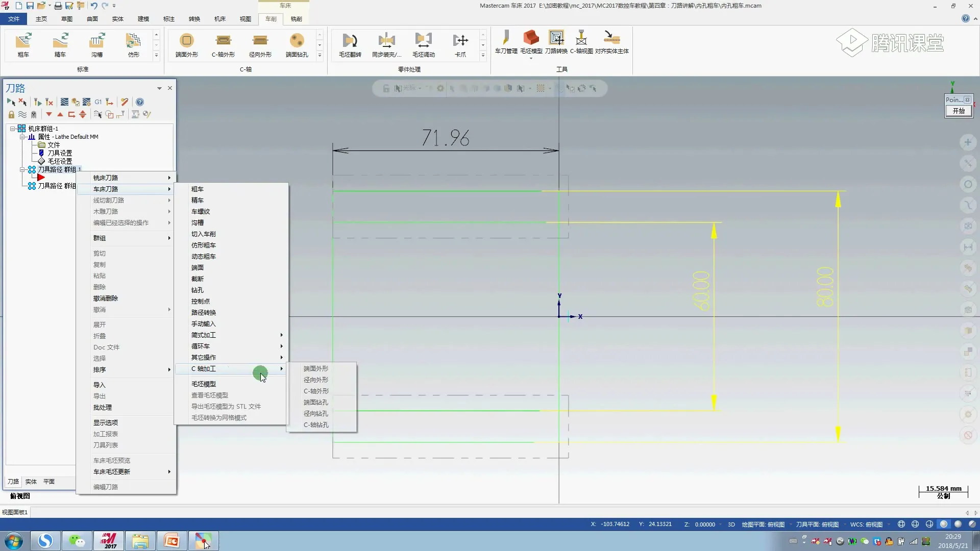Toggle the lock operations icon in 刀路 panel
The image size is (980, 551).
(11, 114)
